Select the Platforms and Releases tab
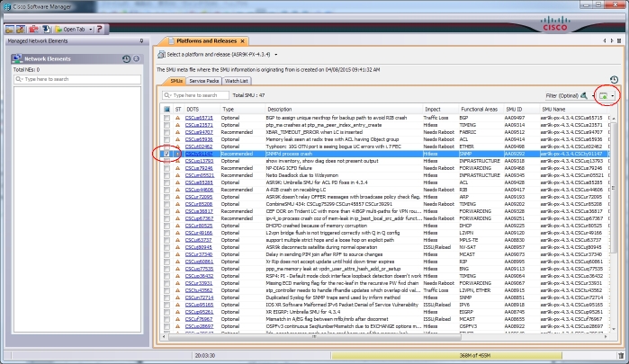The height and width of the screenshot is (364, 629). point(207,40)
